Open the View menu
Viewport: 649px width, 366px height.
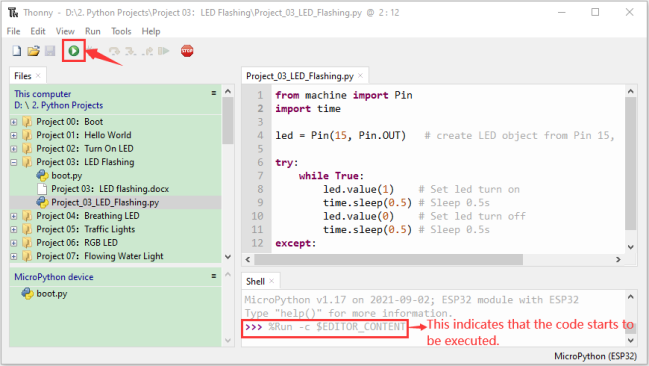point(65,31)
